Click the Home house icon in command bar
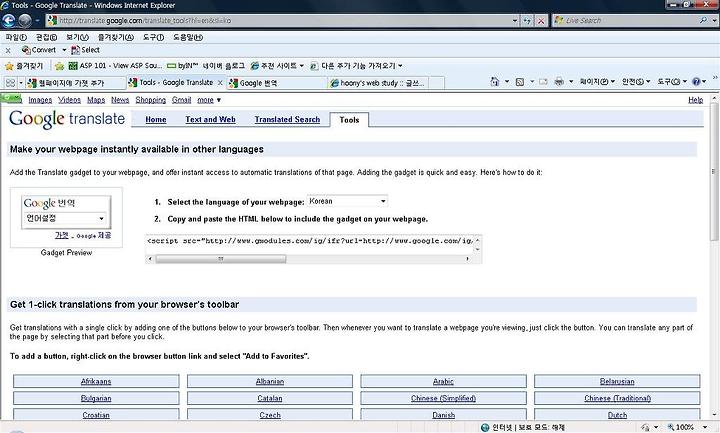The width and height of the screenshot is (720, 433). coord(495,82)
